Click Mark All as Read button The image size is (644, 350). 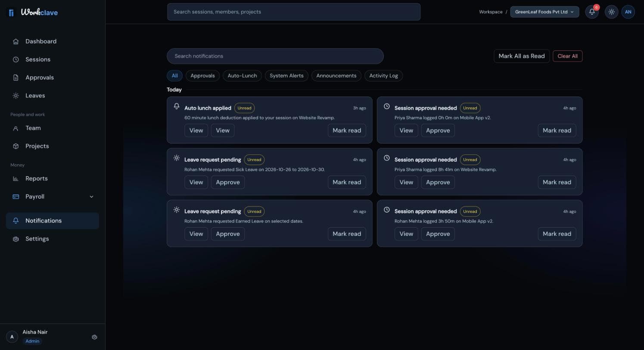click(522, 56)
